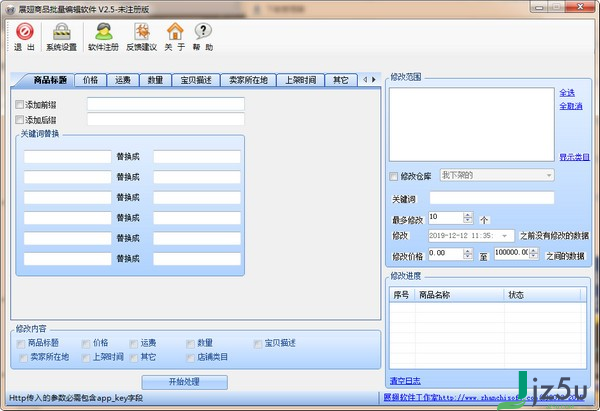
Task: Click 显示类目 link
Action: pyautogui.click(x=574, y=157)
